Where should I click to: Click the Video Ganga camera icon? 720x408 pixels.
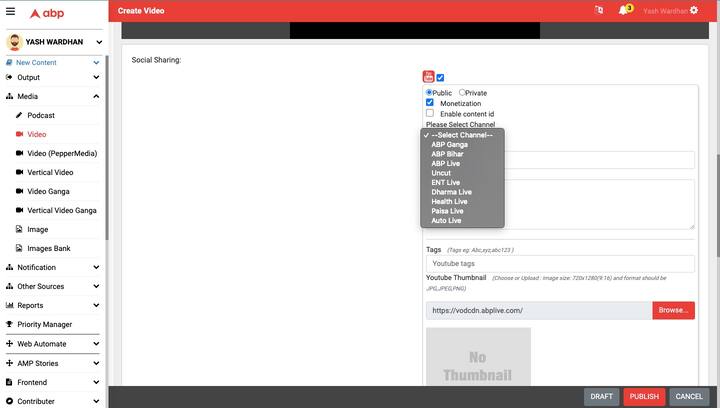19,191
